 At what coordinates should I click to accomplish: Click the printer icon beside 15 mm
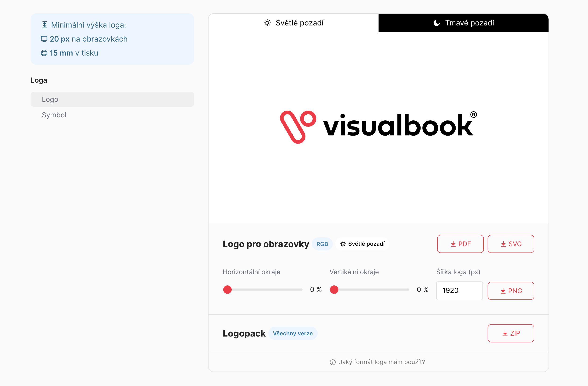(44, 53)
